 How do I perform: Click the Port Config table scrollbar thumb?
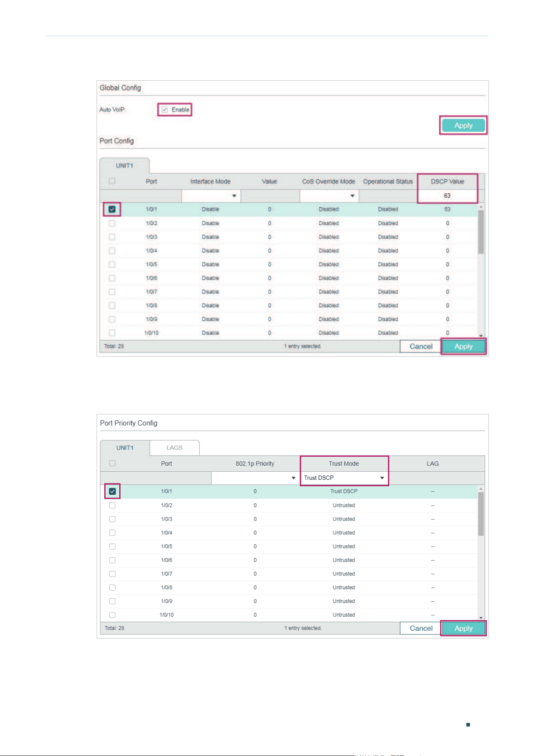tap(481, 232)
